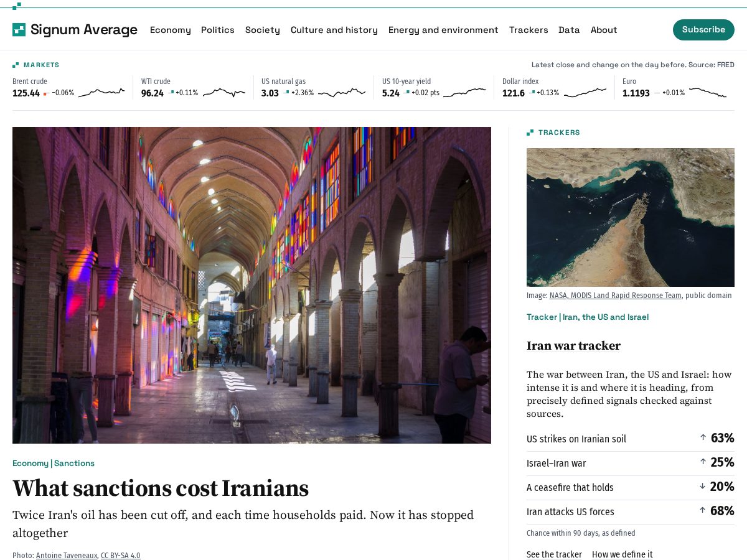Click Tracker | Iran, the US and Israel
Image resolution: width=747 pixels, height=560 pixels.
[588, 317]
